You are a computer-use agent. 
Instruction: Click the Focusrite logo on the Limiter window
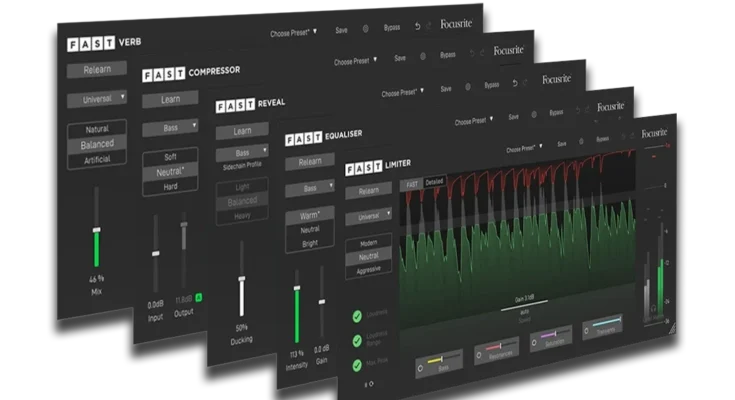click(x=654, y=132)
